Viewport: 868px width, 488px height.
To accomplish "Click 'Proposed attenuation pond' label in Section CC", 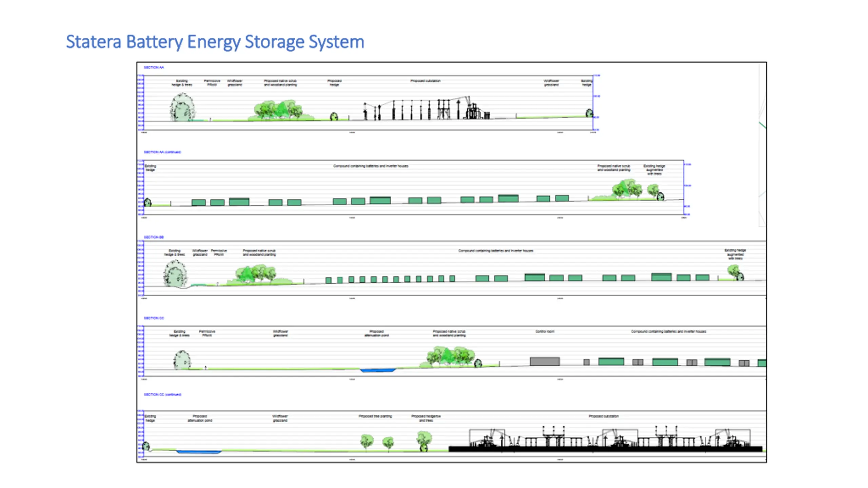I will coord(376,333).
